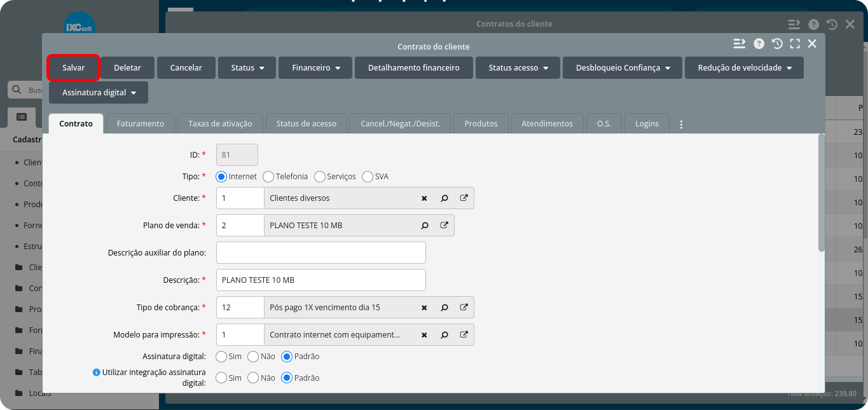Expand the Financeiro dropdown
This screenshot has width=868, height=410.
315,67
